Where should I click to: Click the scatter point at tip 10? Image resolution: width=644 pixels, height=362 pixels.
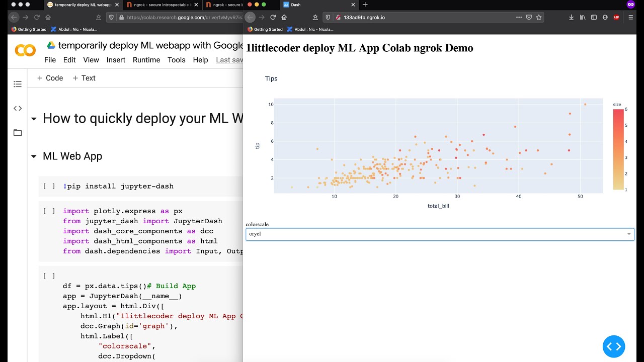coord(585,104)
